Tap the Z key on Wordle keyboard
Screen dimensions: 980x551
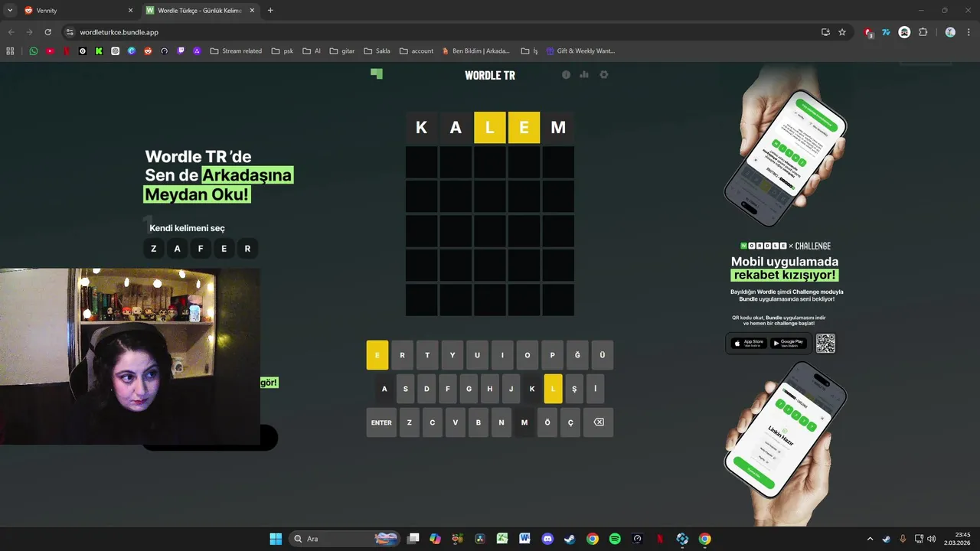410,422
